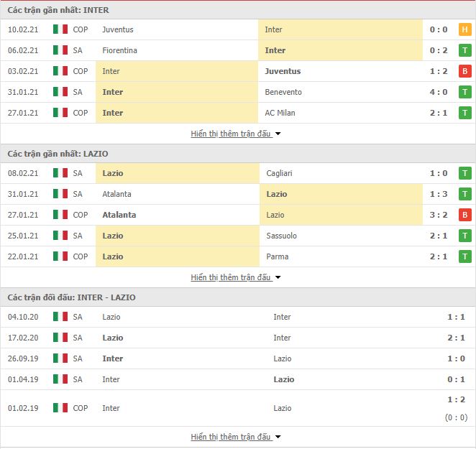Click the red B badge for Inter-Juventus 1:2
Image resolution: width=476 pixels, height=449 pixels.
click(x=464, y=71)
